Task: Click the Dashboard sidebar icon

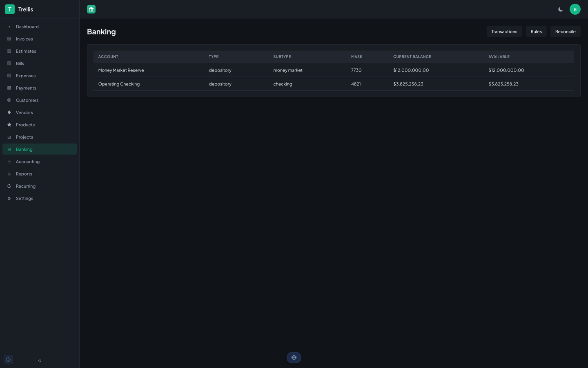Action: 9,27
